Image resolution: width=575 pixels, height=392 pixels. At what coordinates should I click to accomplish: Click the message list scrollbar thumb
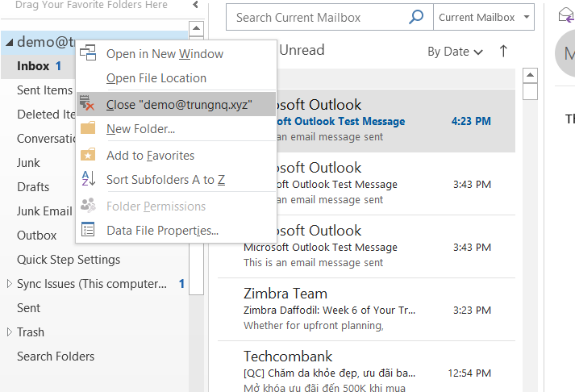click(530, 91)
